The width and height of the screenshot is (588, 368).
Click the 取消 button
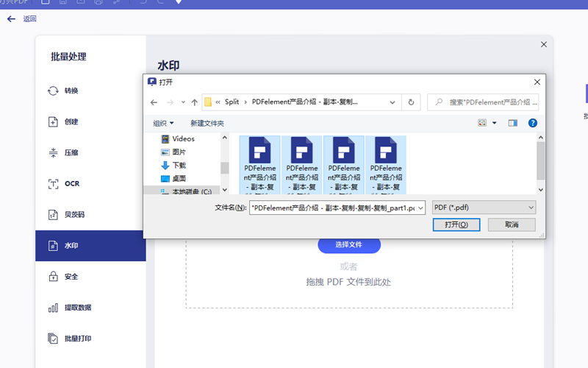(x=512, y=224)
